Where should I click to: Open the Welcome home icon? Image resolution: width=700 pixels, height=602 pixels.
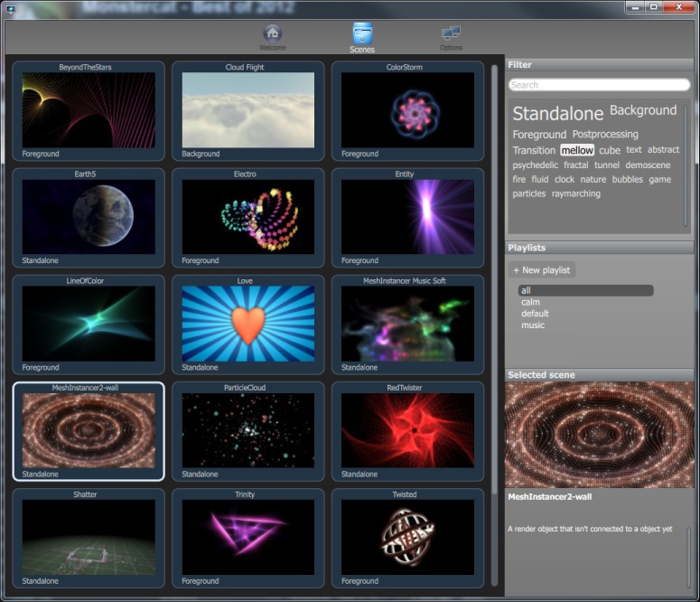point(272,38)
